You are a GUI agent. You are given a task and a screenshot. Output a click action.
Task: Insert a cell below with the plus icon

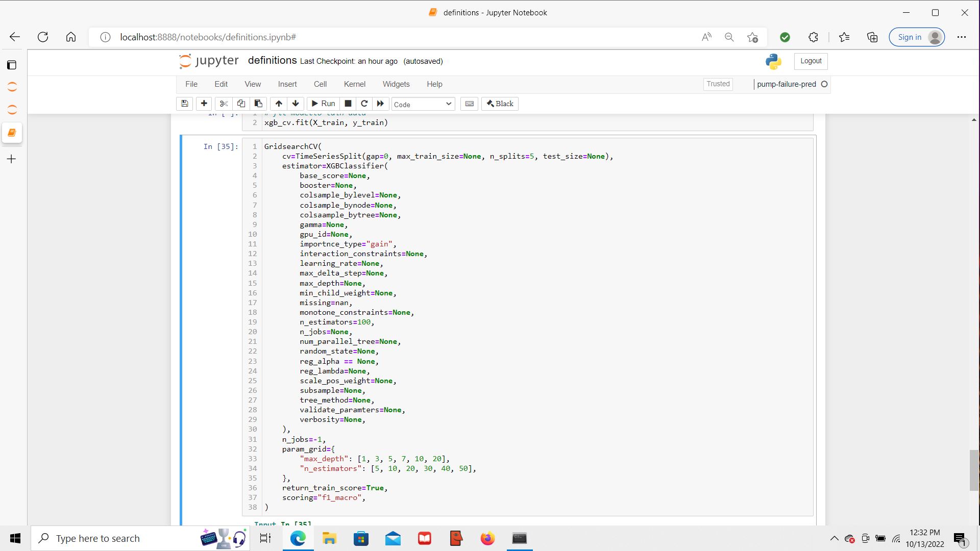pos(204,104)
